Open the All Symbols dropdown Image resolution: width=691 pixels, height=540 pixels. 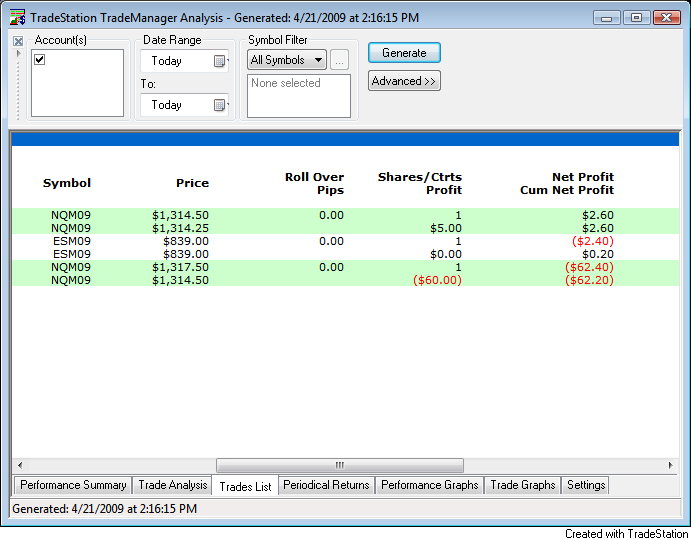coord(287,60)
